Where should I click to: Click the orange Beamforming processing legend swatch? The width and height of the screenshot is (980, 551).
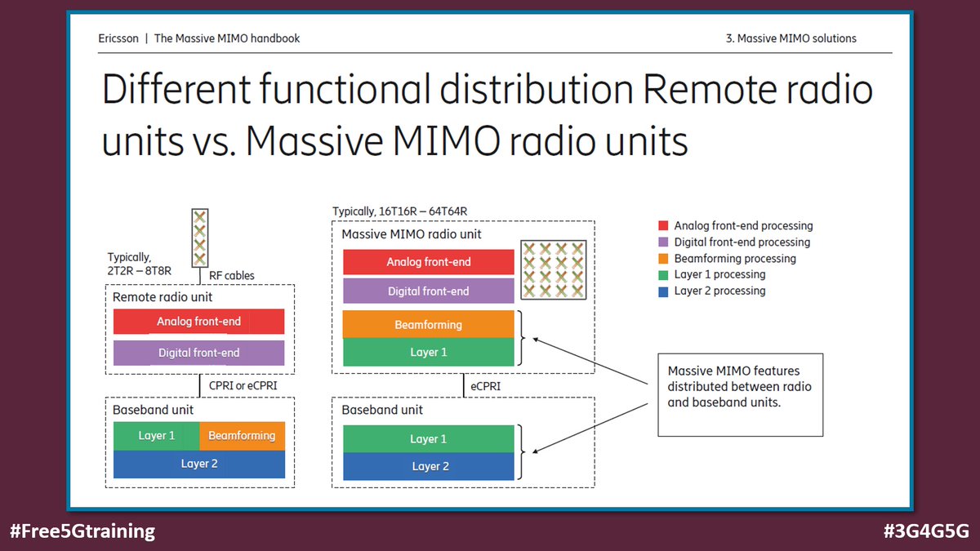tap(664, 259)
